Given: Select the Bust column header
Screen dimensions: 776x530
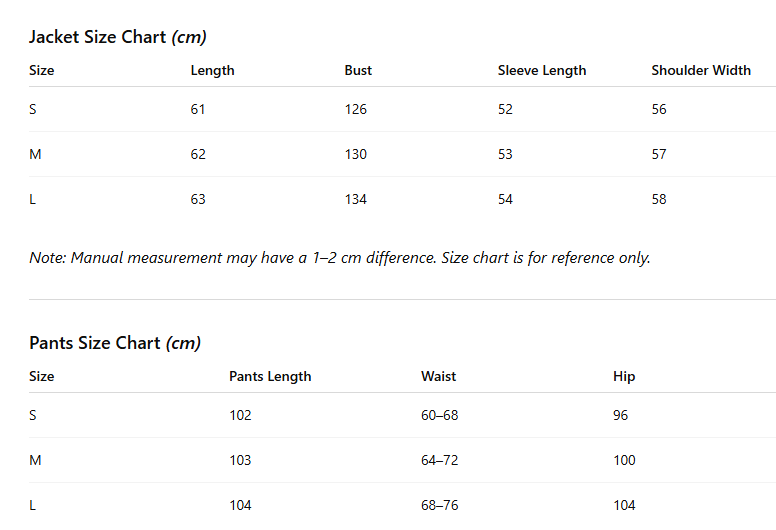Looking at the screenshot, I should tap(358, 70).
